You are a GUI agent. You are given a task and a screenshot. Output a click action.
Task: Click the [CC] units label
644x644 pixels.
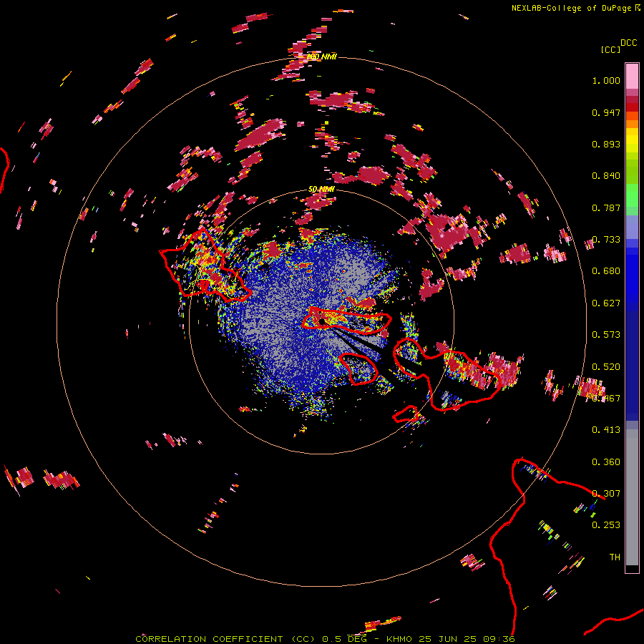point(610,49)
